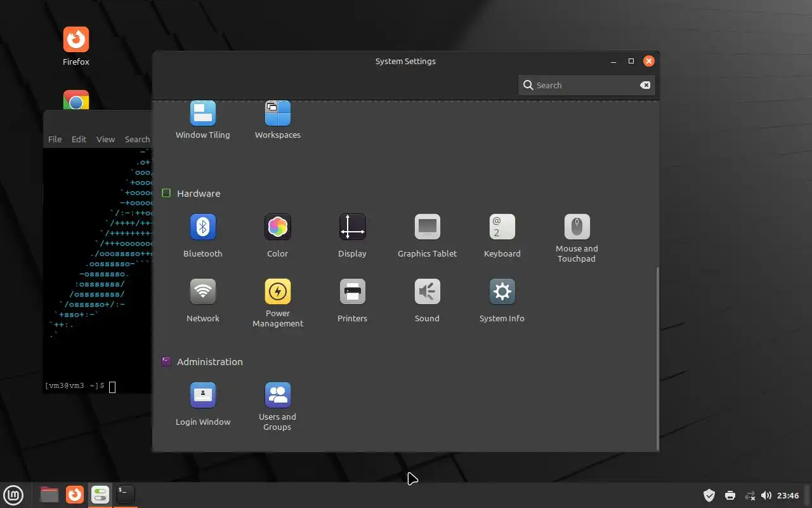Screen dimensions: 812x508
Task: Open Network settings
Action: 203,300
